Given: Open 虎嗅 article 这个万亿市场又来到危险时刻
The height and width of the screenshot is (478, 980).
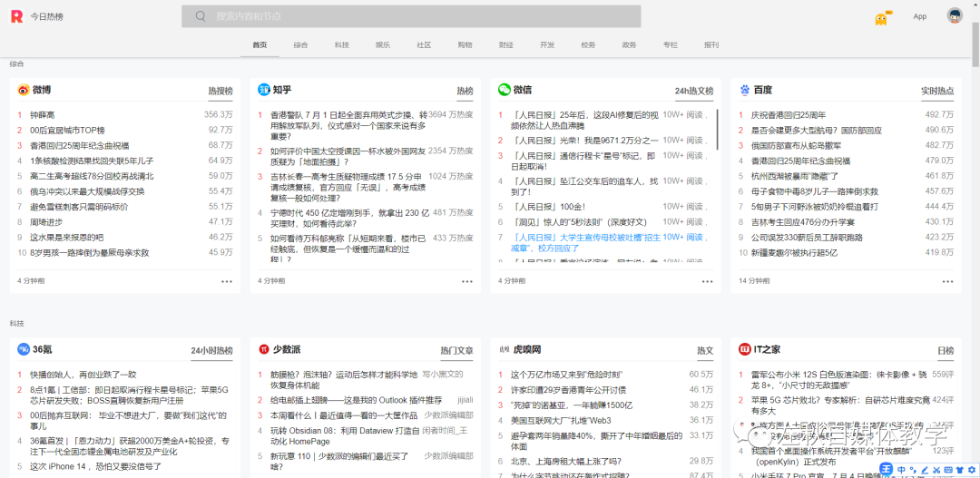Looking at the screenshot, I should (x=566, y=375).
